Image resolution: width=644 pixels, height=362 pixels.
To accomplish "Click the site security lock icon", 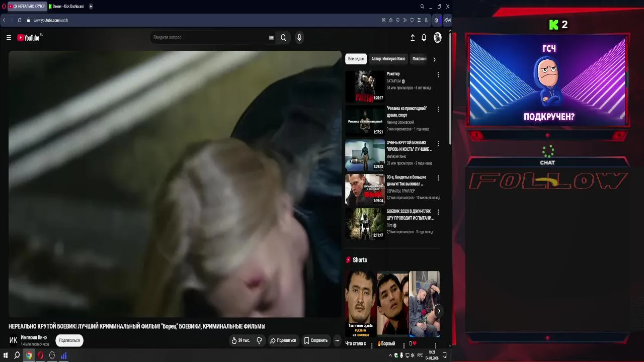I will point(29,20).
